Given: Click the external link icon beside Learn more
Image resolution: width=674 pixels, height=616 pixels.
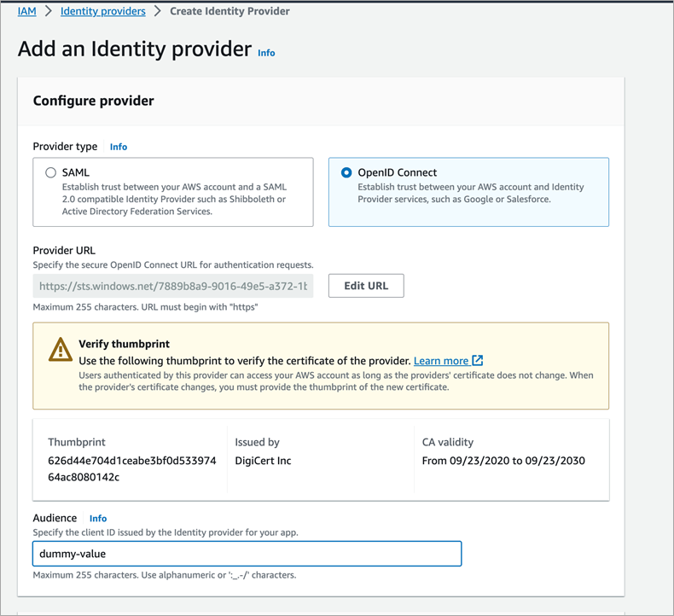Looking at the screenshot, I should pyautogui.click(x=478, y=361).
